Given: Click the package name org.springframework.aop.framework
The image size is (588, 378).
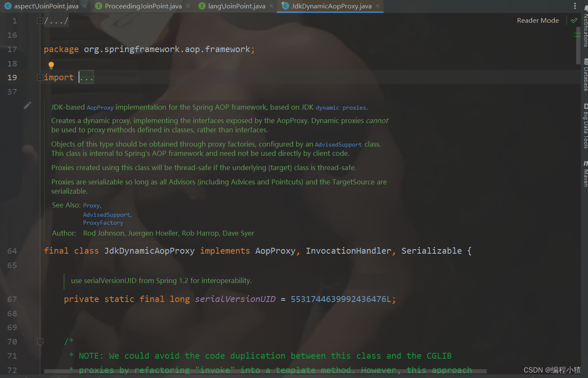Looking at the screenshot, I should pos(167,50).
